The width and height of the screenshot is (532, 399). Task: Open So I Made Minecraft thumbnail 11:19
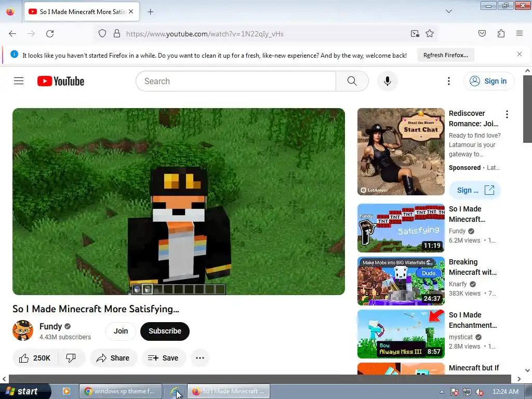click(401, 228)
